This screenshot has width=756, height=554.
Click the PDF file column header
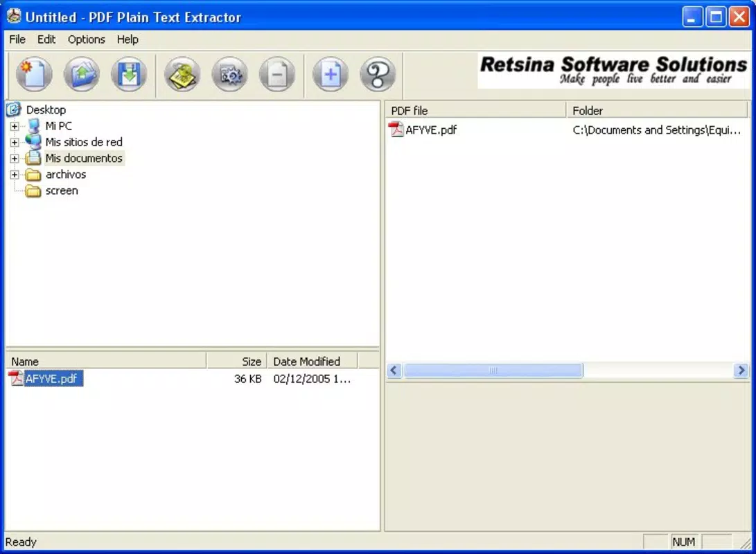476,110
